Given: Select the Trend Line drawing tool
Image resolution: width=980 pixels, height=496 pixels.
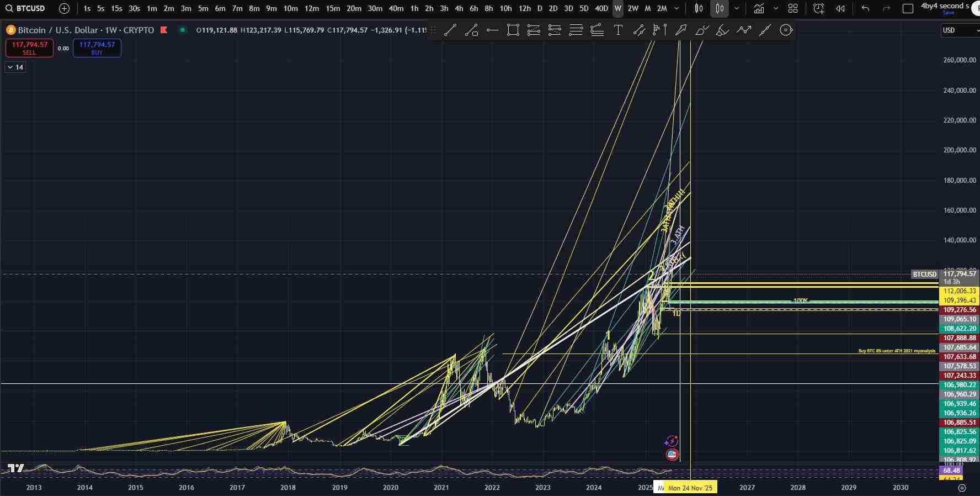Looking at the screenshot, I should click(x=450, y=30).
